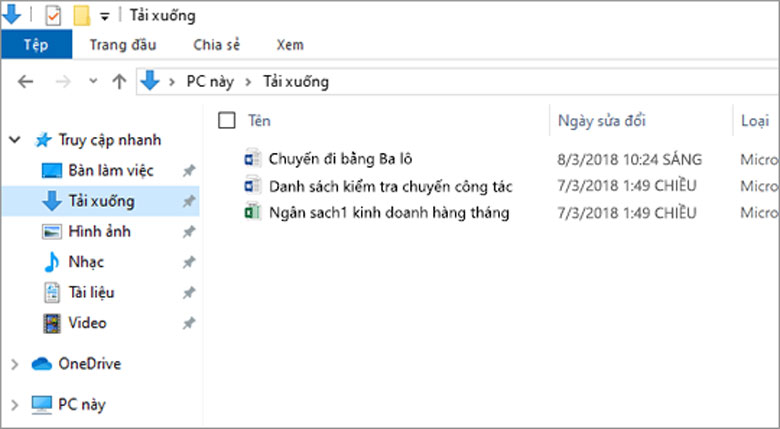
Task: Collapse the Truy cập nhanh tree node
Action: pos(15,140)
